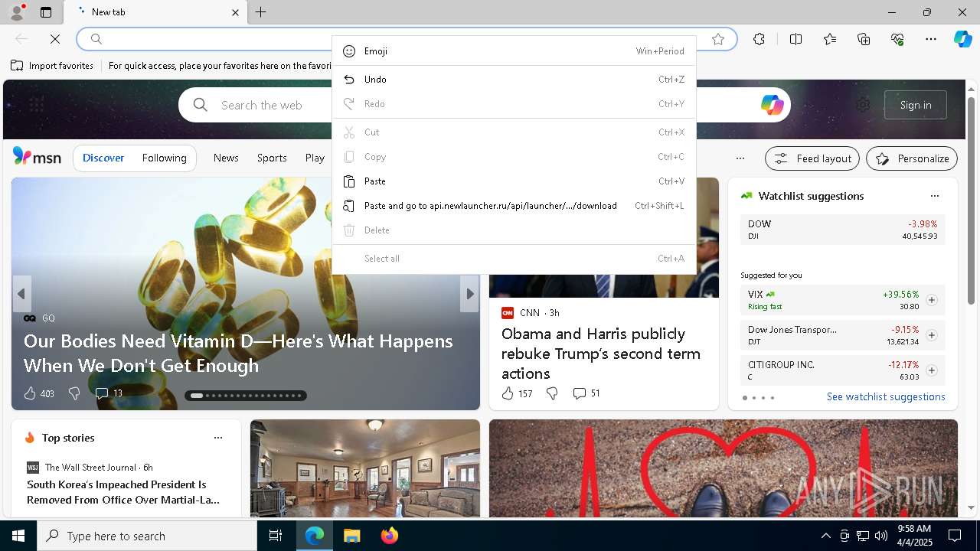This screenshot has width=980, height=551.
Task: Select Emoji from the context menu
Action: (514, 51)
